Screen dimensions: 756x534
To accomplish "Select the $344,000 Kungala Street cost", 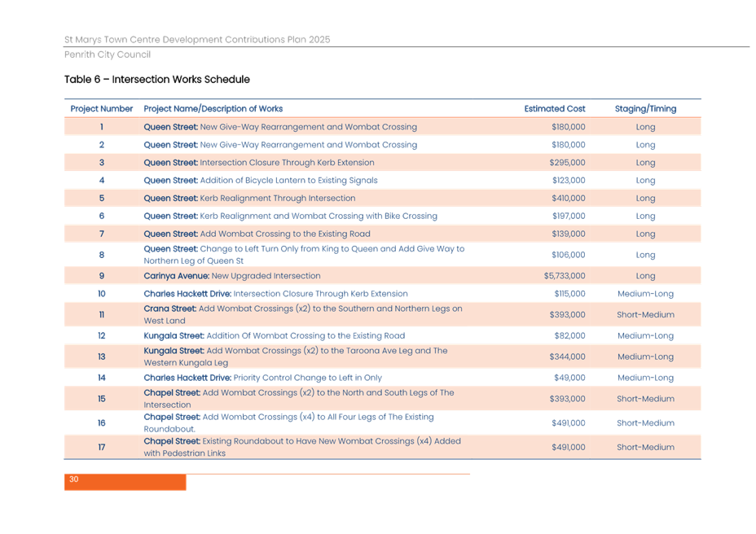I will [568, 357].
